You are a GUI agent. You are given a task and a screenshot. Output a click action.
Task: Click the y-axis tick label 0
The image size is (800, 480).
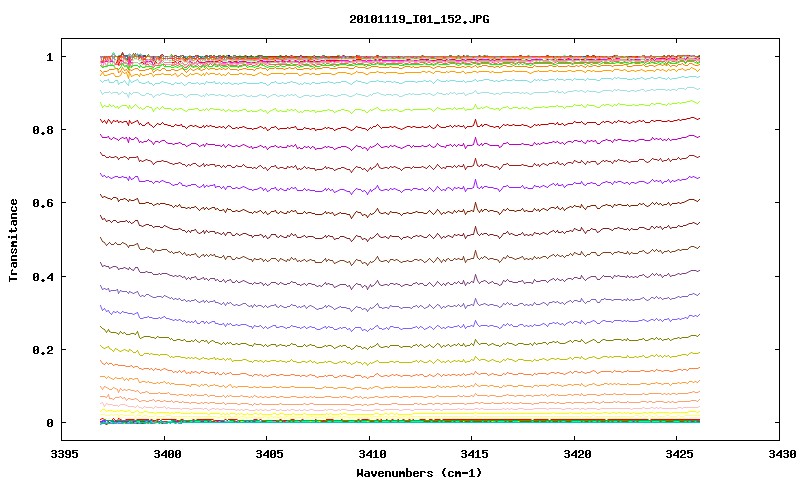(49, 423)
